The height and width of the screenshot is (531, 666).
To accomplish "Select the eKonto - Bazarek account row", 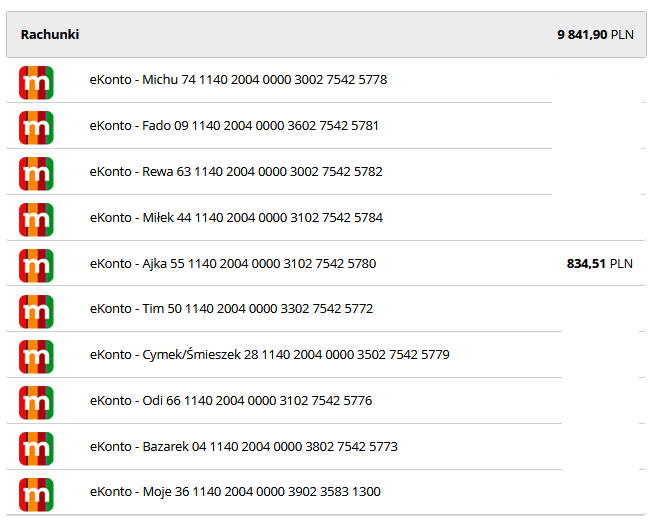I will (243, 447).
